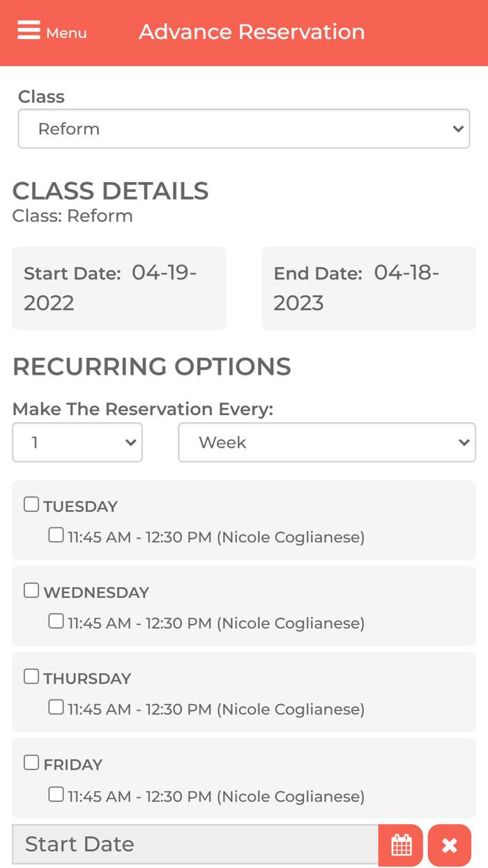Screen dimensions: 488x868
Task: Click the End Date 04-18-2023 box
Action: pyautogui.click(x=368, y=287)
